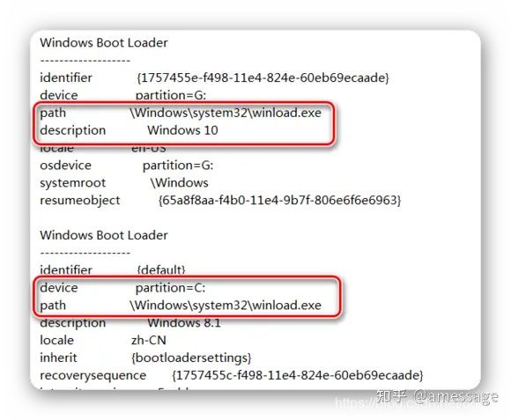Select the identifier GUID starting 1757455e
511x420 pixels.
(x=263, y=77)
